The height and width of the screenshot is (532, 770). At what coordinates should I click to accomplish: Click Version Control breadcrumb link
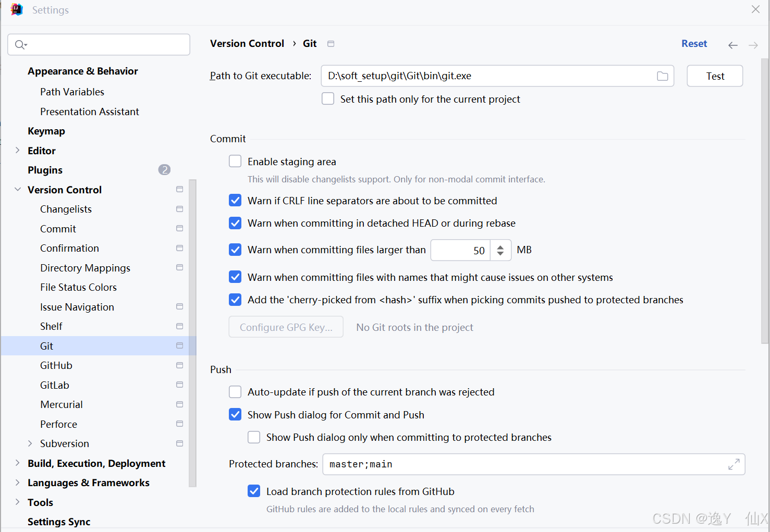pyautogui.click(x=247, y=44)
